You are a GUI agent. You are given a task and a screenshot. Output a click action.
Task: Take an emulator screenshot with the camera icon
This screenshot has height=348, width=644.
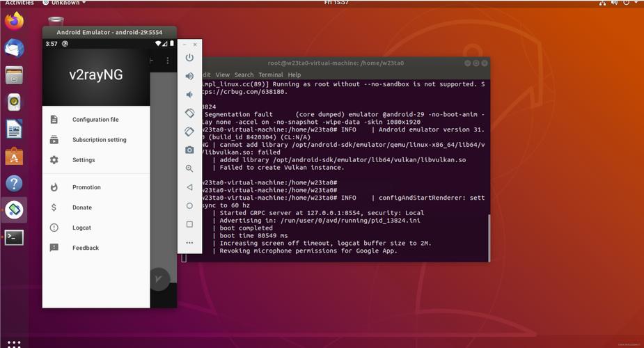click(189, 150)
